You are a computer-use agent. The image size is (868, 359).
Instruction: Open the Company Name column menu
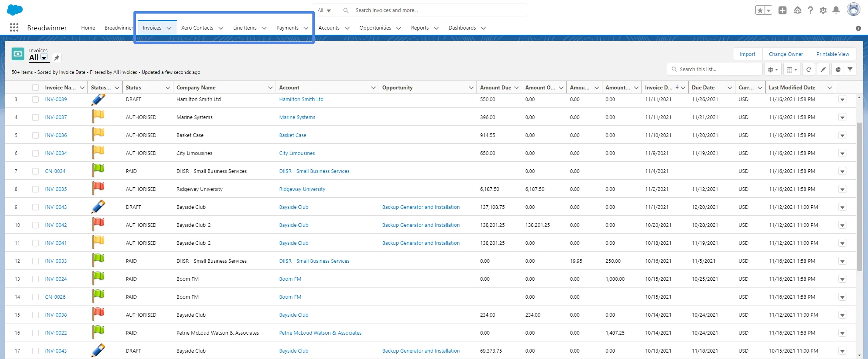coord(270,87)
